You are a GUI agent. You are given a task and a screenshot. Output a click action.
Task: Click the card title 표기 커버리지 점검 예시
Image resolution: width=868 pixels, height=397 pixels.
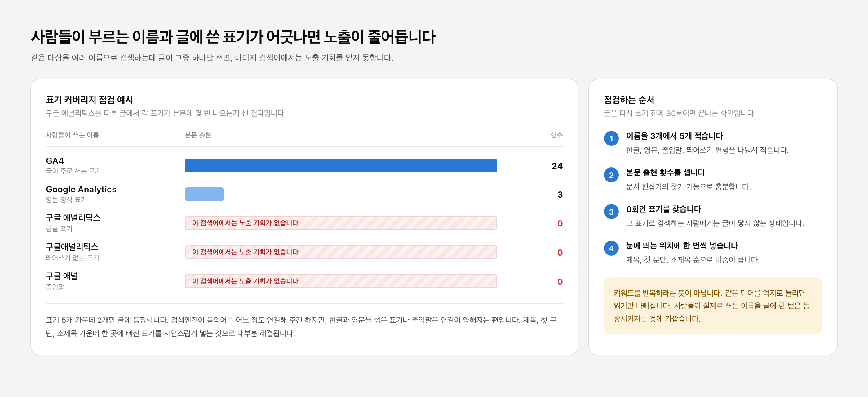[x=89, y=100]
